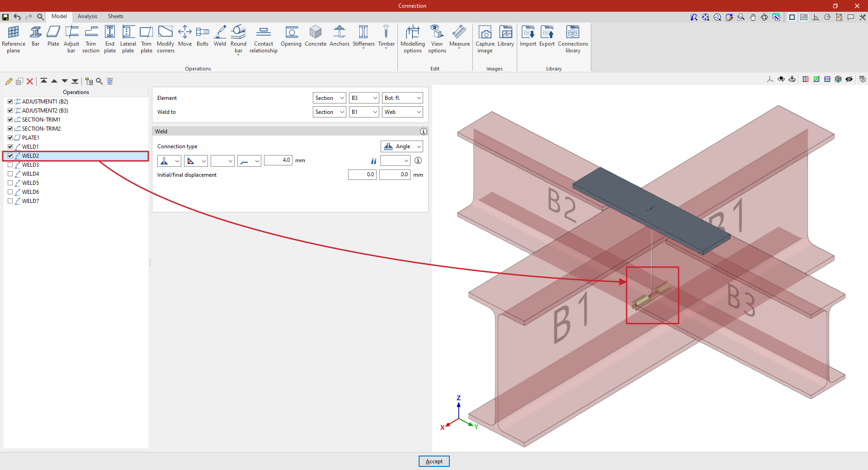Open the Weld to Web dropdown
Viewport: 868px width, 470px height.
[402, 112]
